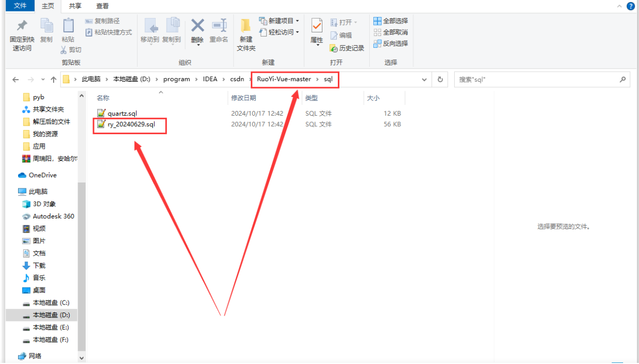Click 此电脑 in the address bar
The image size is (639, 364).
tap(91, 79)
